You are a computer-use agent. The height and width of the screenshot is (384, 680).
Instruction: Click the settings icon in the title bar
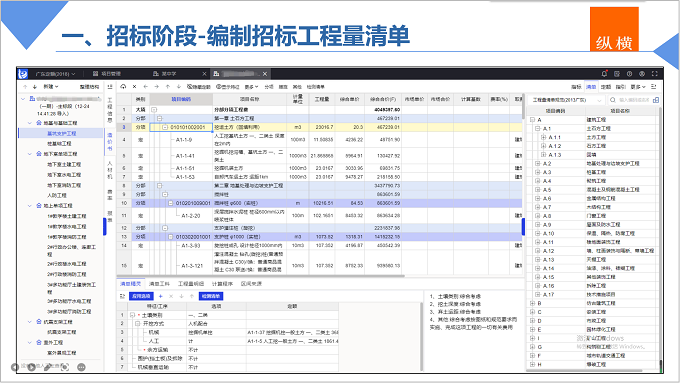(x=642, y=74)
